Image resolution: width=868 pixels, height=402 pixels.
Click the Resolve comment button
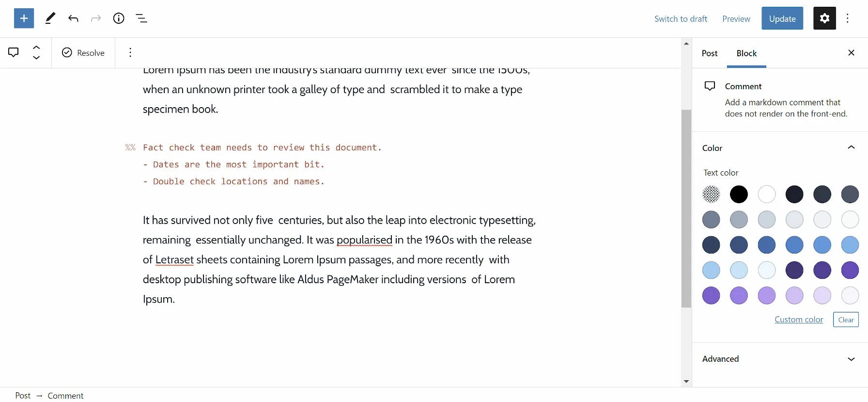[83, 52]
